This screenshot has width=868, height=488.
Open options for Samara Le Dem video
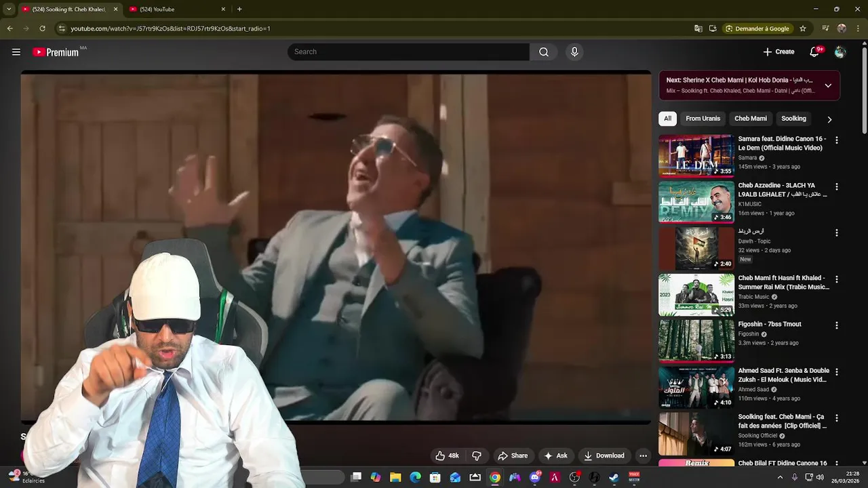(836, 140)
